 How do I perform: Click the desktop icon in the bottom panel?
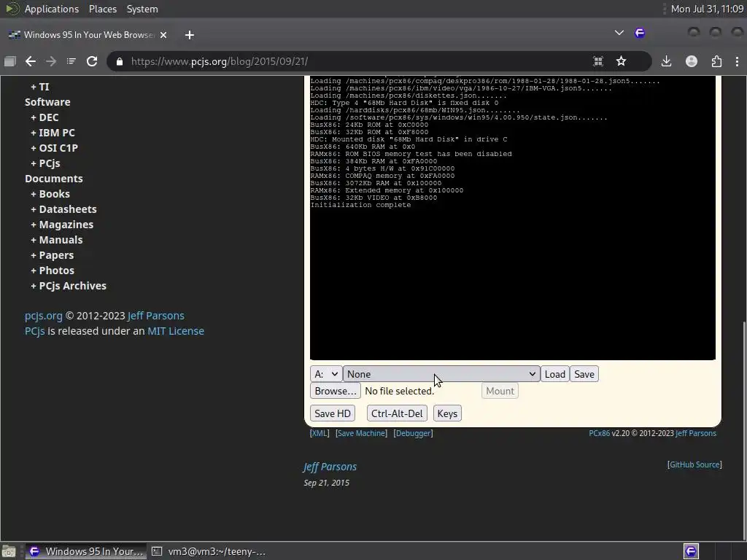pyautogui.click(x=9, y=551)
